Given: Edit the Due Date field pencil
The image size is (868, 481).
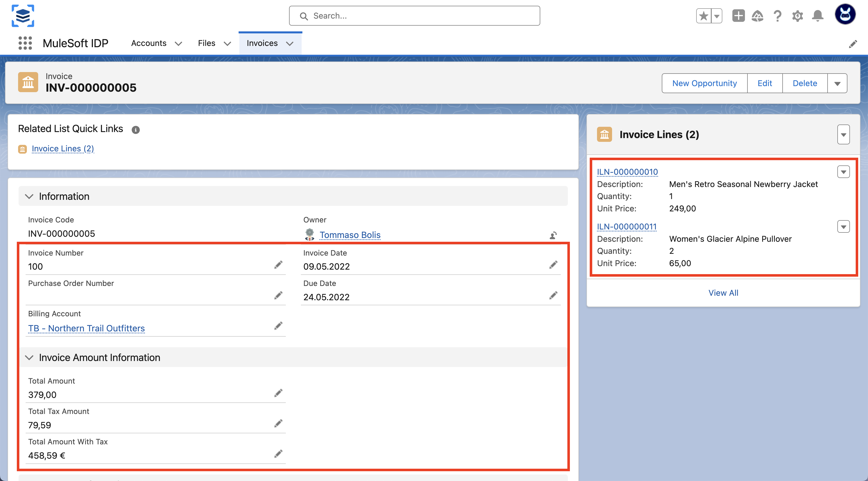Looking at the screenshot, I should [553, 295].
